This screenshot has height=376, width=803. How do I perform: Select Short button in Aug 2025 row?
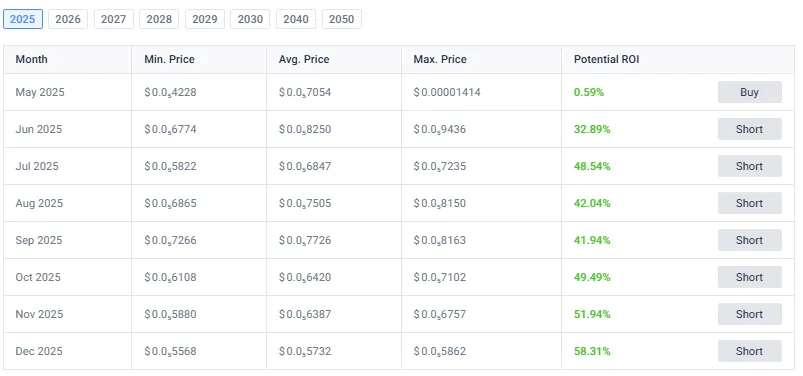point(750,203)
